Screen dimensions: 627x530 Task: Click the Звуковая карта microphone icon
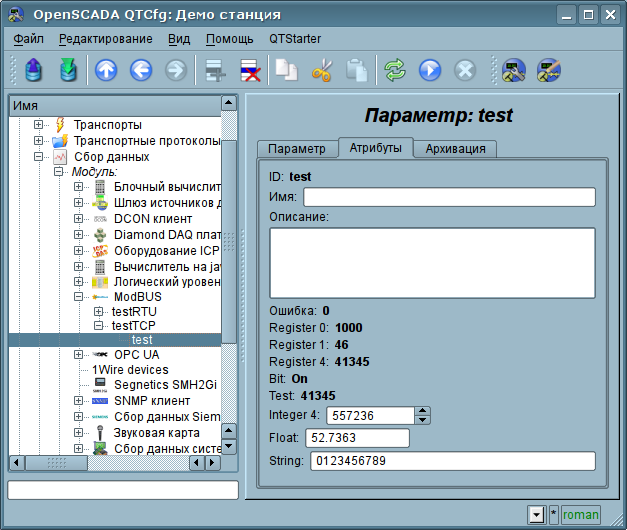[100, 433]
